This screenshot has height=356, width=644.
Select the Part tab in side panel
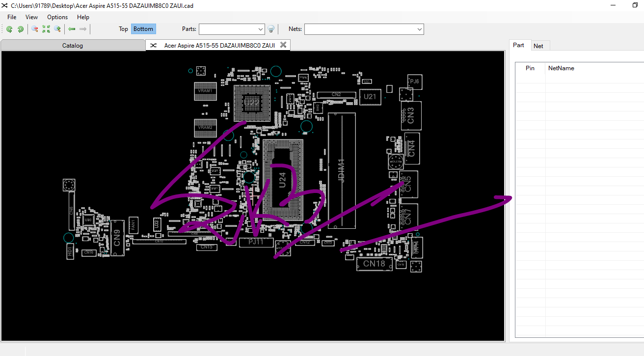[519, 45]
